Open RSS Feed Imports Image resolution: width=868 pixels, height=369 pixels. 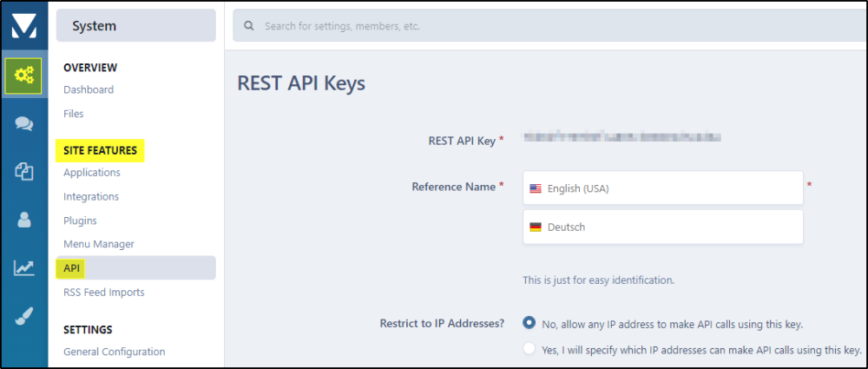(x=104, y=292)
